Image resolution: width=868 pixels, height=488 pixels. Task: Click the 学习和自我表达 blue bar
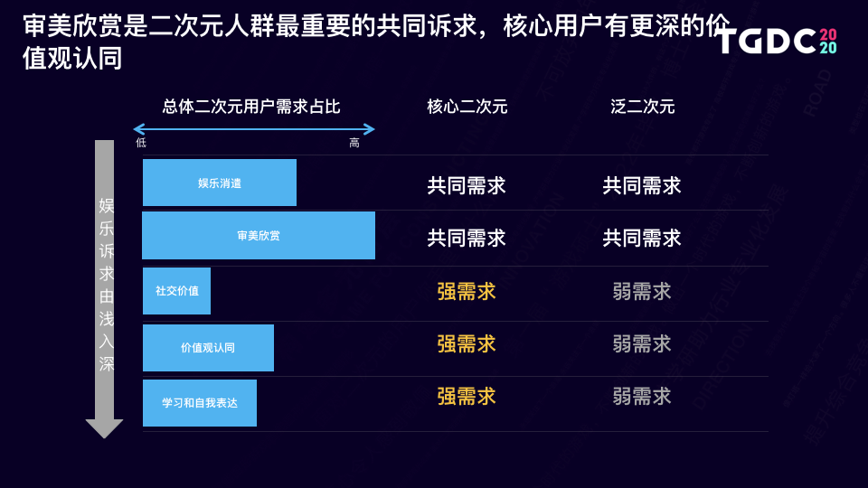200,403
